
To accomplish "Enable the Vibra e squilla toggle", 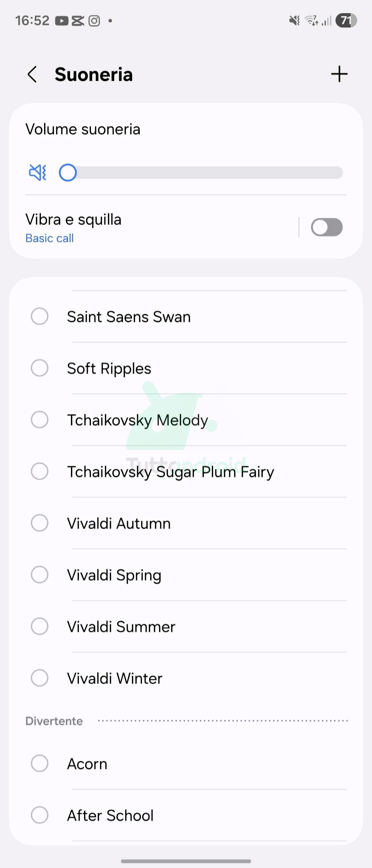I will tap(327, 227).
